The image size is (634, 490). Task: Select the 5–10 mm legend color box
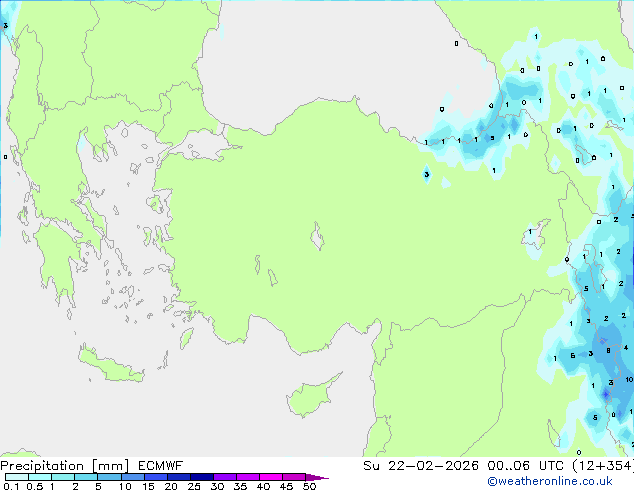109,477
